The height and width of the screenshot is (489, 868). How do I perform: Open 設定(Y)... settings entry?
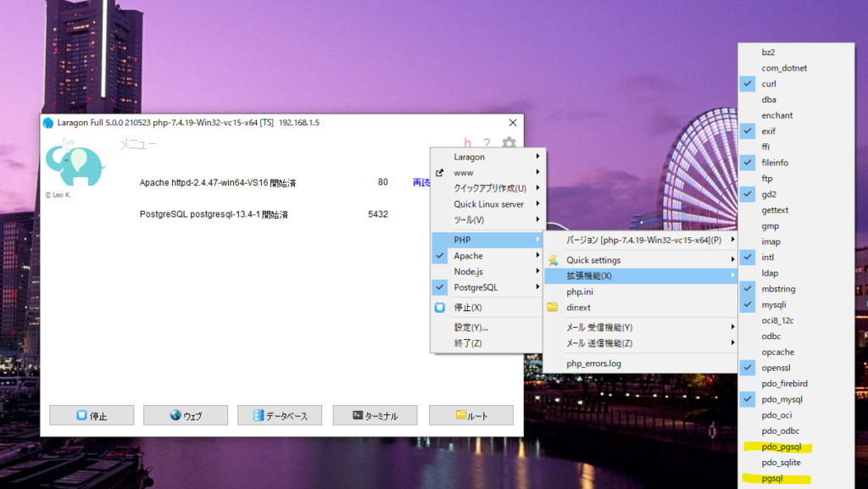pos(487,327)
